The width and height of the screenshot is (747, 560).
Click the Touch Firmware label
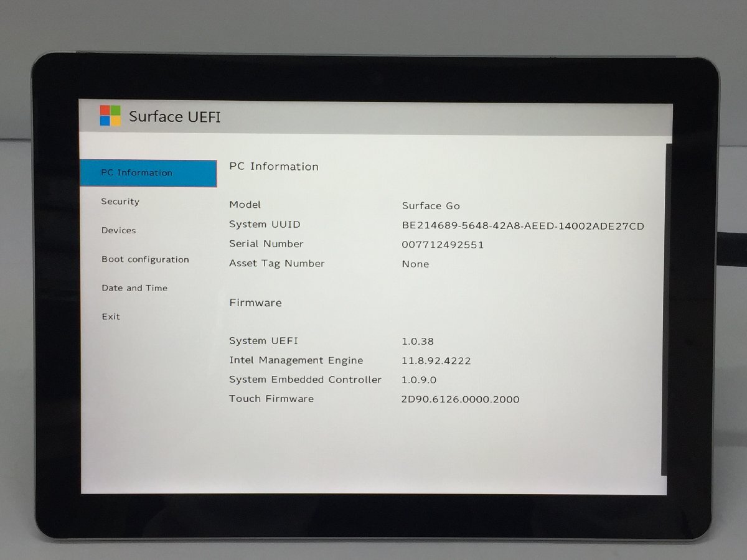click(x=271, y=399)
